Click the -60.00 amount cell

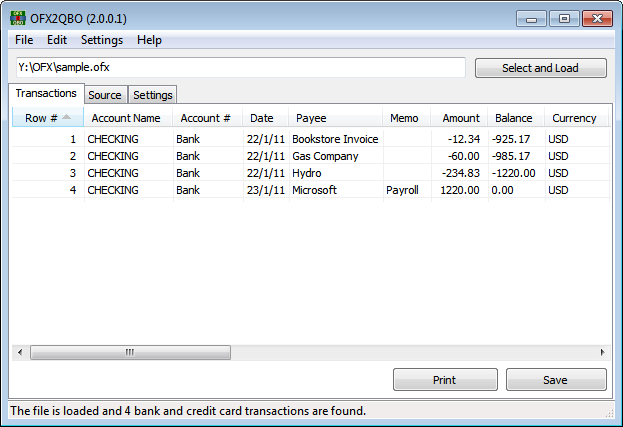click(459, 156)
